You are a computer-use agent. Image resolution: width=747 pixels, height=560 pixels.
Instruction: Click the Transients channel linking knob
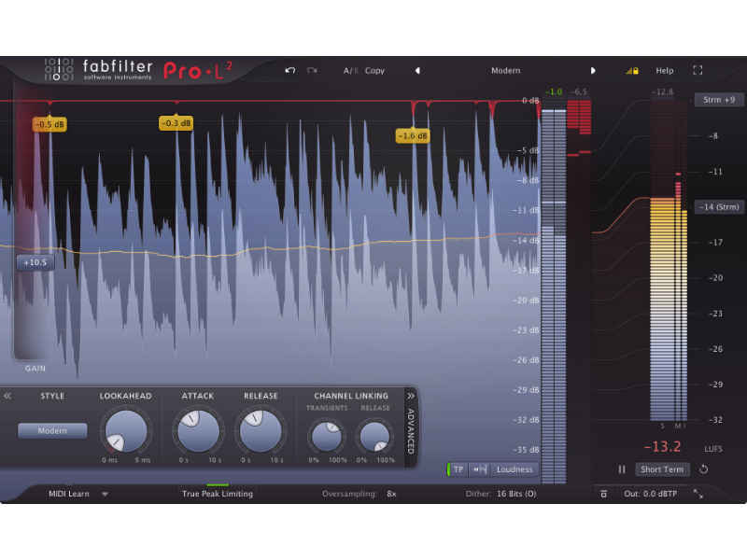(x=326, y=436)
